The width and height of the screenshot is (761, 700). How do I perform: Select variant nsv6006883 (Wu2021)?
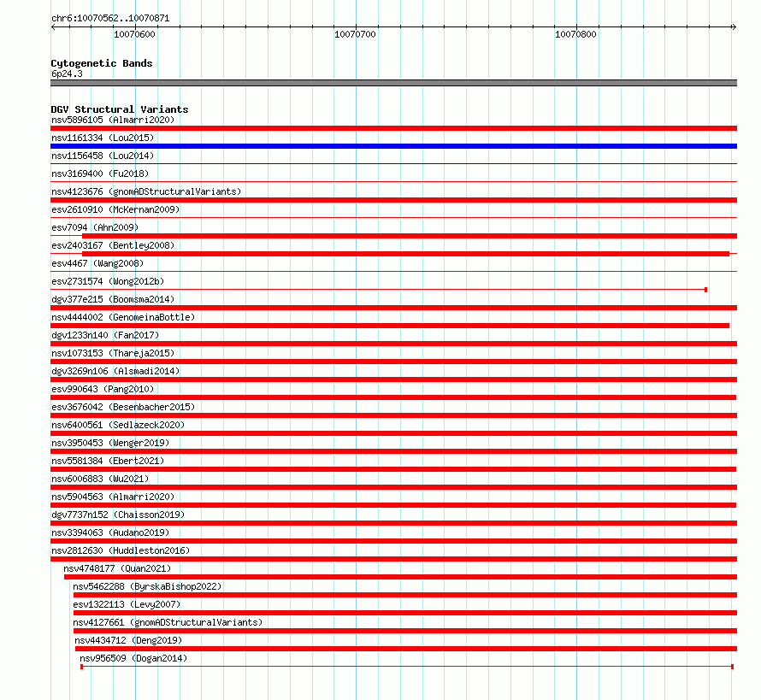(100, 479)
